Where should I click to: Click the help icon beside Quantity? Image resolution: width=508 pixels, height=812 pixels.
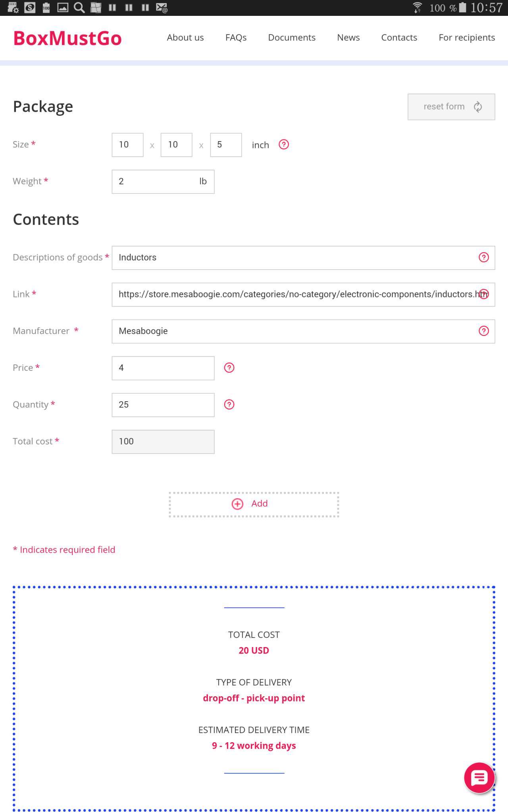[229, 404]
